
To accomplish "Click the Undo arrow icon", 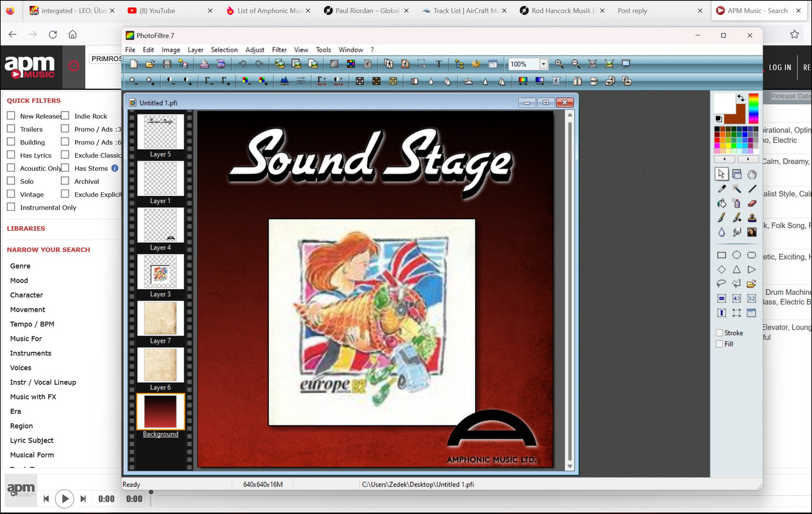I will (243, 64).
